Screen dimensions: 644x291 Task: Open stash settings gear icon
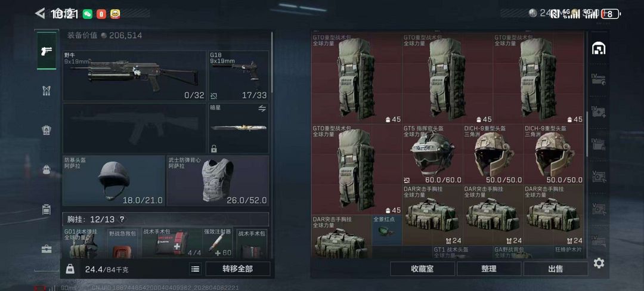point(599,263)
